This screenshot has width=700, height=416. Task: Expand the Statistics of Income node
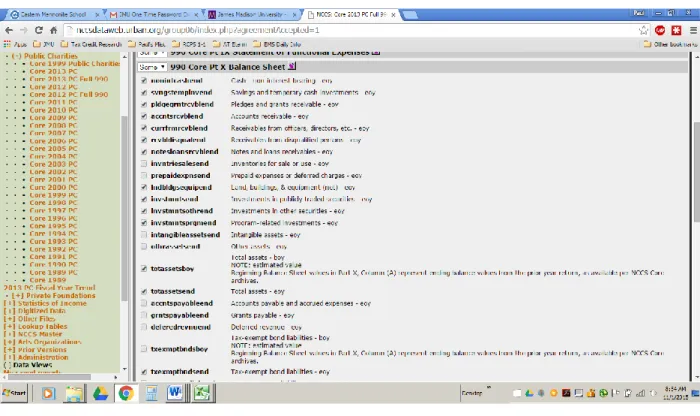[9, 303]
